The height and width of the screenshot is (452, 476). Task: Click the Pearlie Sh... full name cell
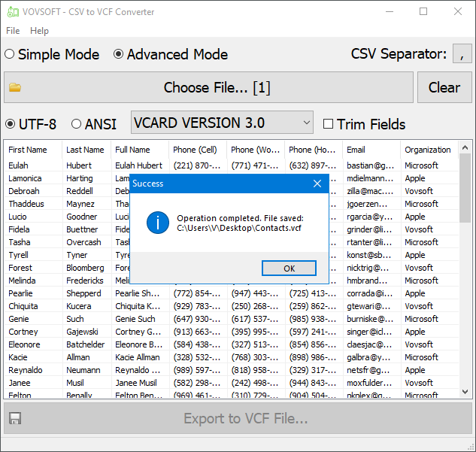137,293
